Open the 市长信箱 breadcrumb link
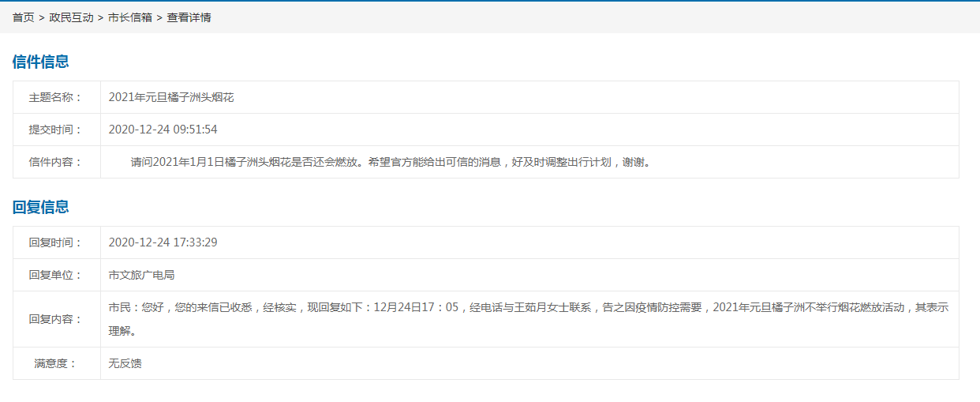 (130, 17)
